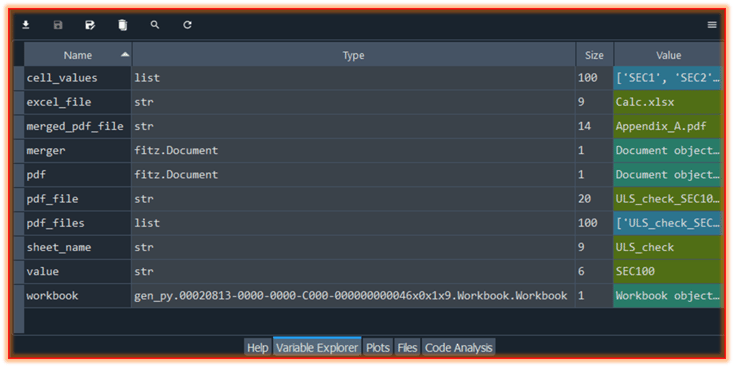Click the Type cell of merger row

353,151
